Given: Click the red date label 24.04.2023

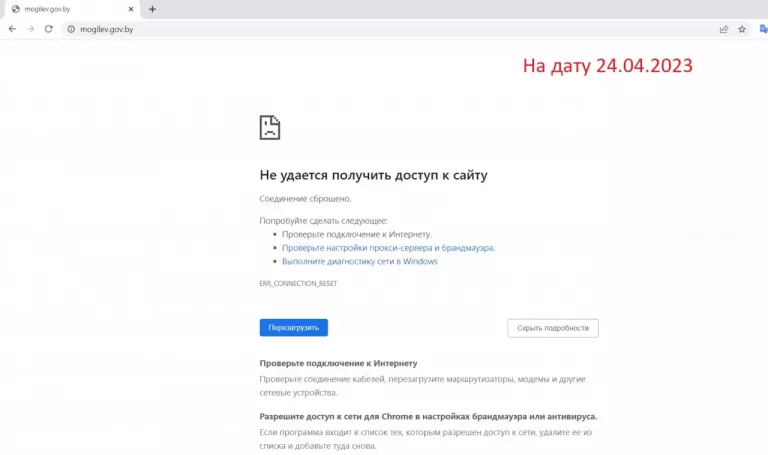Looking at the screenshot, I should click(607, 66).
